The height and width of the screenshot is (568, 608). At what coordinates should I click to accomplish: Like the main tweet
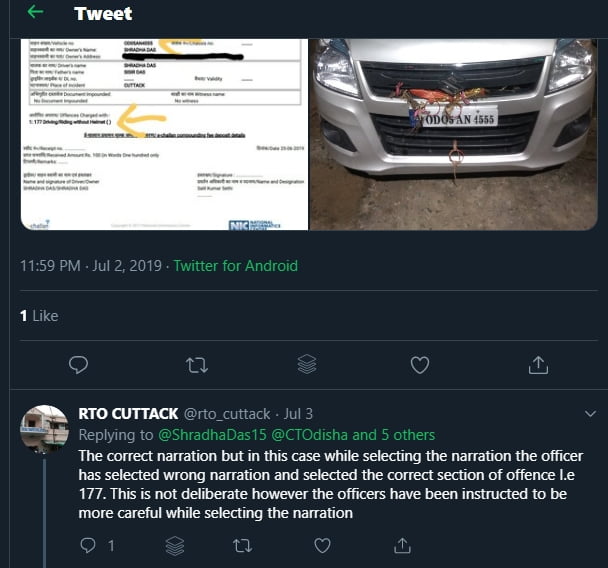[421, 365]
